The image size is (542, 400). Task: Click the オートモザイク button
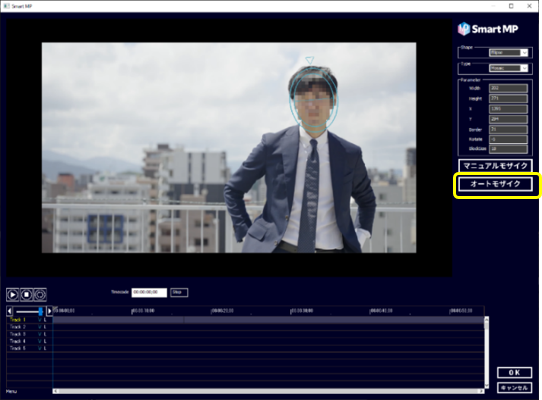click(495, 184)
